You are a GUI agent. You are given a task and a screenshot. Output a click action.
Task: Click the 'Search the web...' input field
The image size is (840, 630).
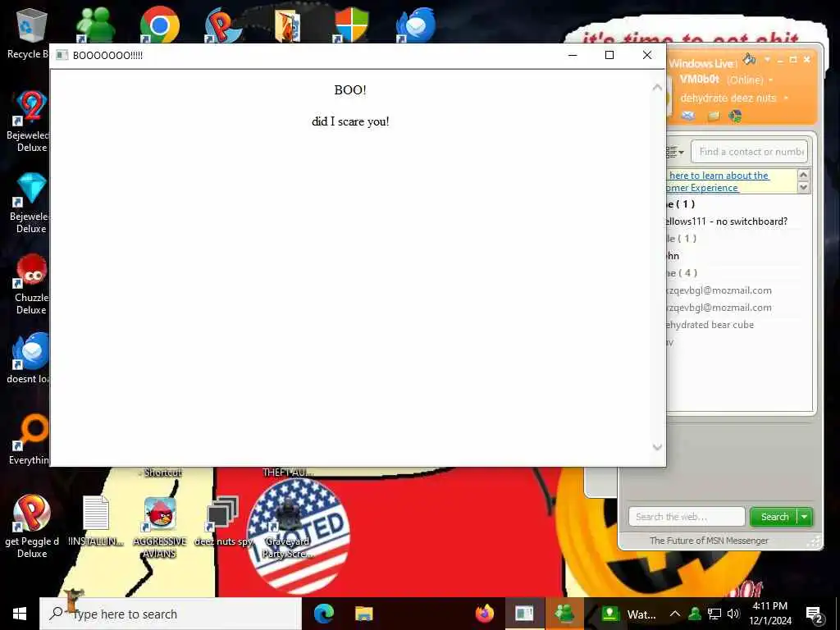click(x=687, y=517)
